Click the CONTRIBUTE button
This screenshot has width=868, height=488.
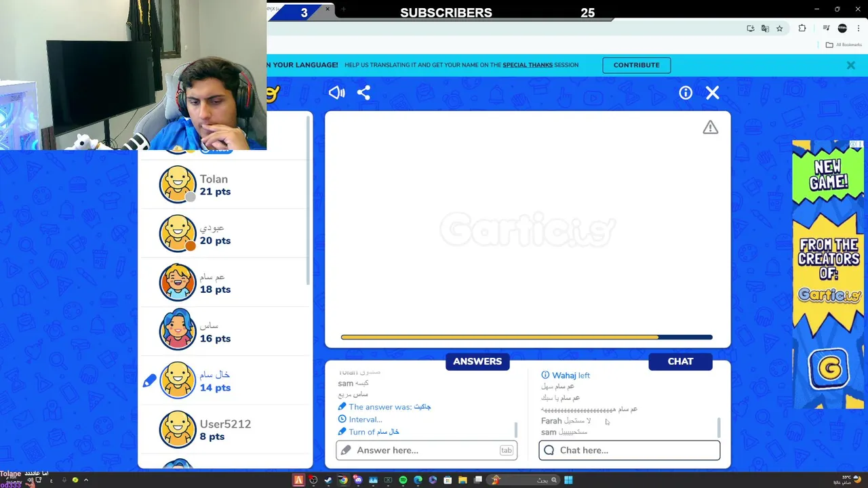(x=636, y=65)
